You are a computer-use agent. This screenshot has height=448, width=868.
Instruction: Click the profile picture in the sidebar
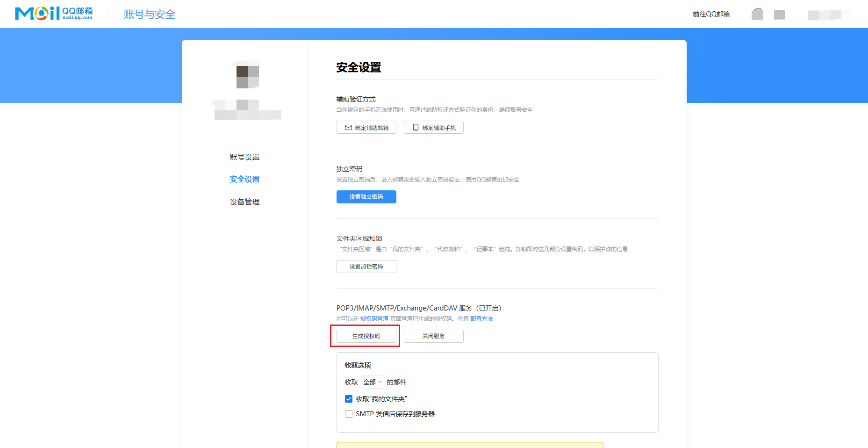click(x=247, y=74)
